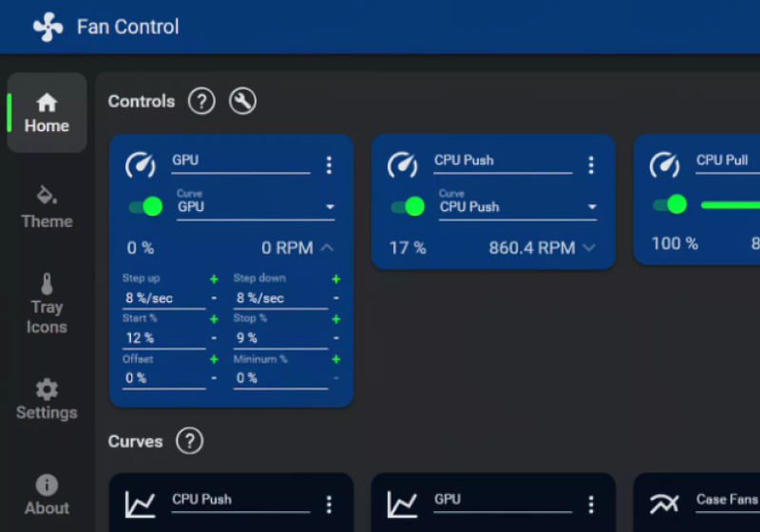The height and width of the screenshot is (532, 760).
Task: Decrease the Stop % value with minus
Action: click(x=336, y=337)
